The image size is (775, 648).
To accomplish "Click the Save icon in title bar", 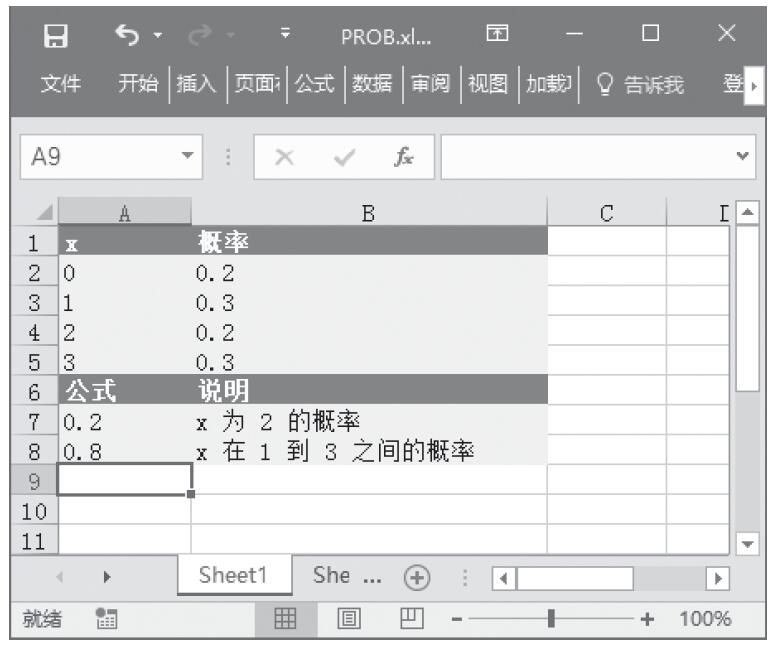I will coord(57,37).
